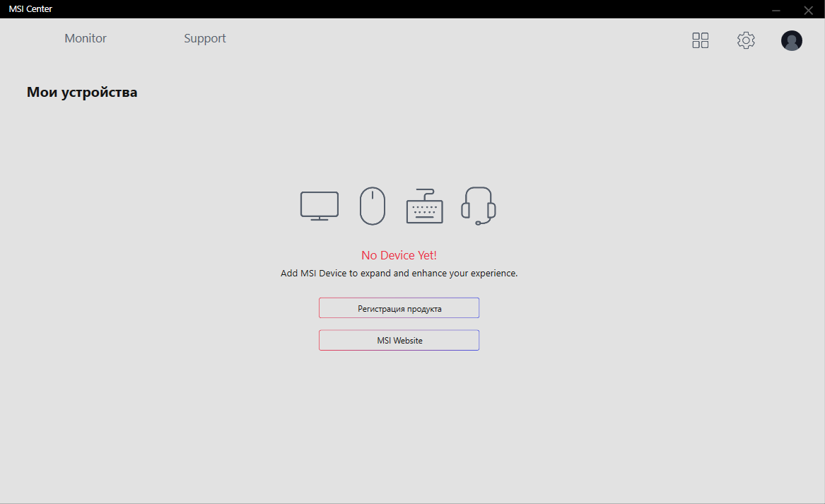825x504 pixels.
Task: Click the headset device icon
Action: (479, 206)
